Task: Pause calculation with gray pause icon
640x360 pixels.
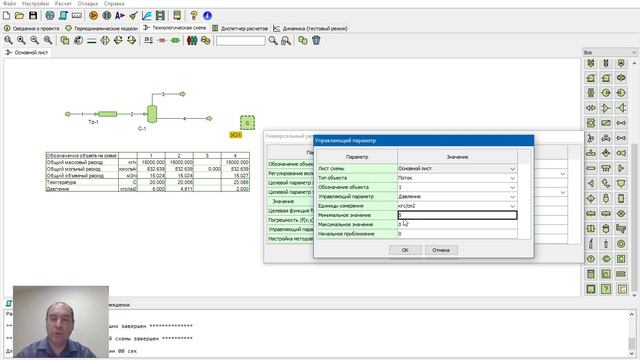Action: 107,16
